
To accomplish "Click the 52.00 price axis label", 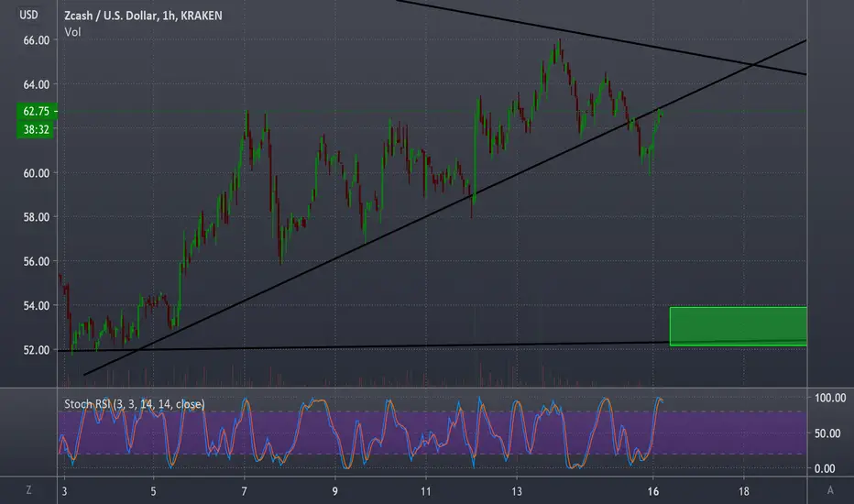I will [36, 350].
